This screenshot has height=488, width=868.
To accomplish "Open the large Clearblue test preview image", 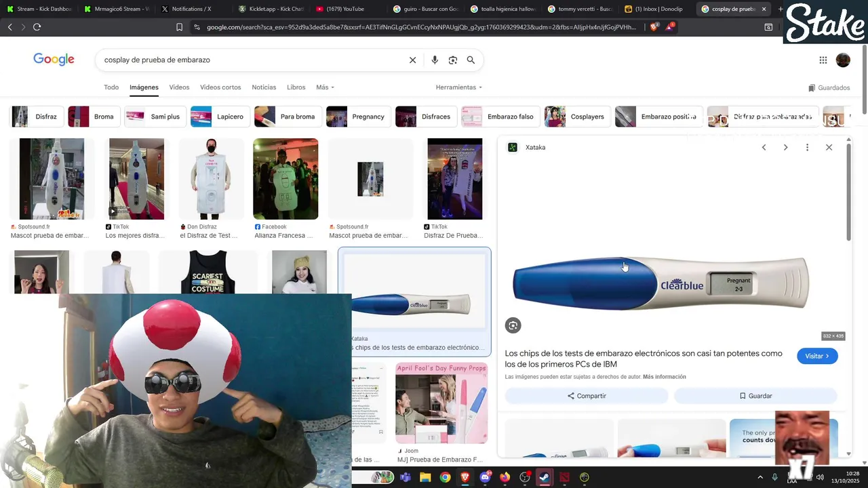I will click(660, 283).
